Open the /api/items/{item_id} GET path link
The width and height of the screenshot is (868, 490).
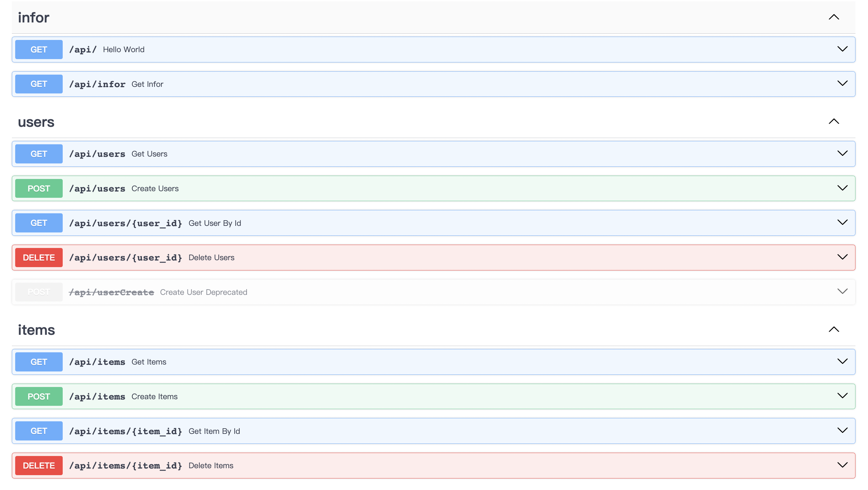click(125, 431)
